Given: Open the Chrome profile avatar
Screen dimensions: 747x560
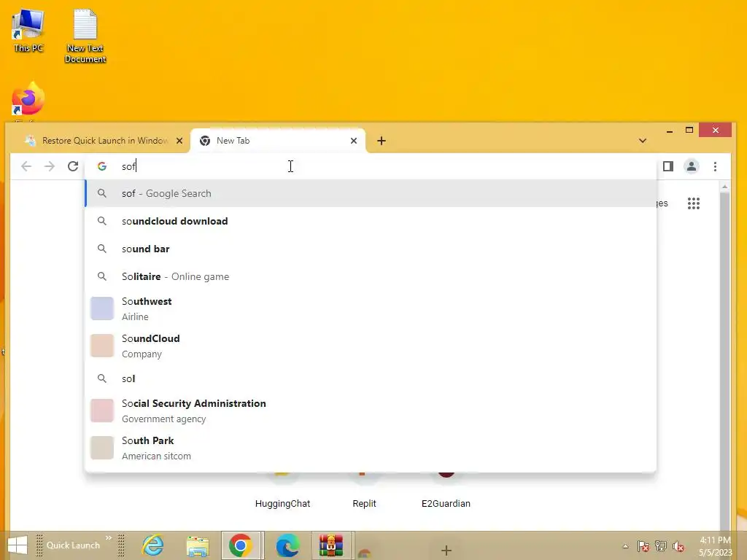Looking at the screenshot, I should pos(692,166).
